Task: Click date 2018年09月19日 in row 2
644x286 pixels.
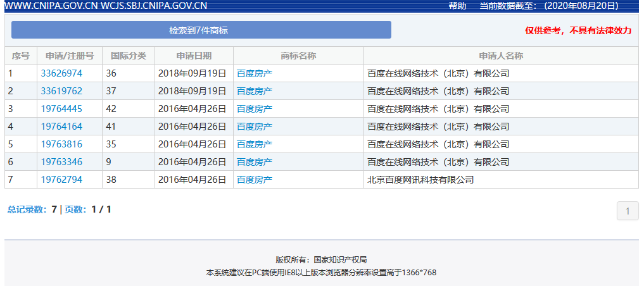Action: click(x=193, y=91)
